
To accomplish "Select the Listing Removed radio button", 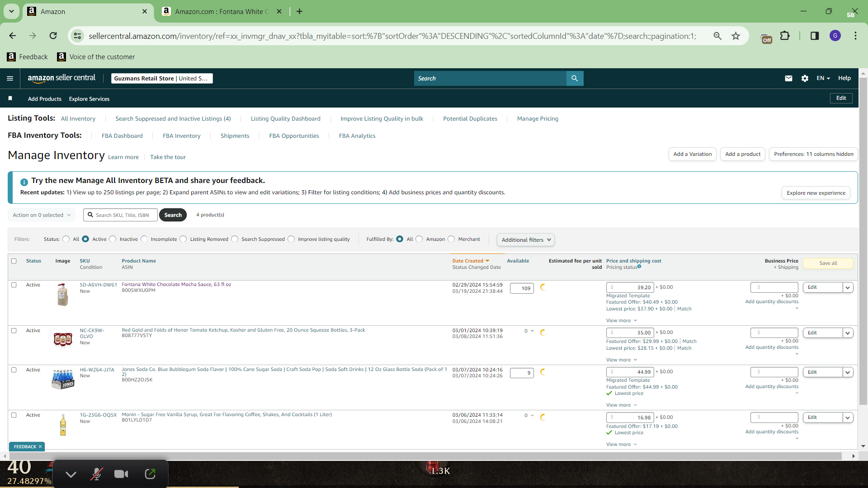I will 183,239.
